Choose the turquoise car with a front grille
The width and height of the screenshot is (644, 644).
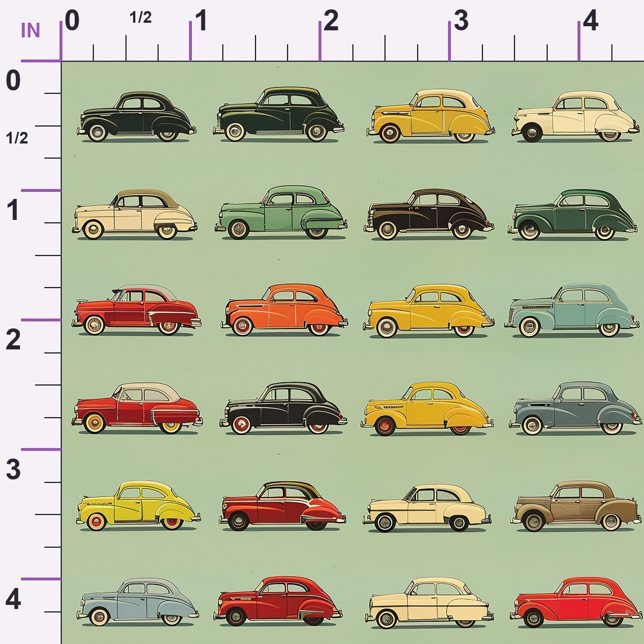[572, 310]
